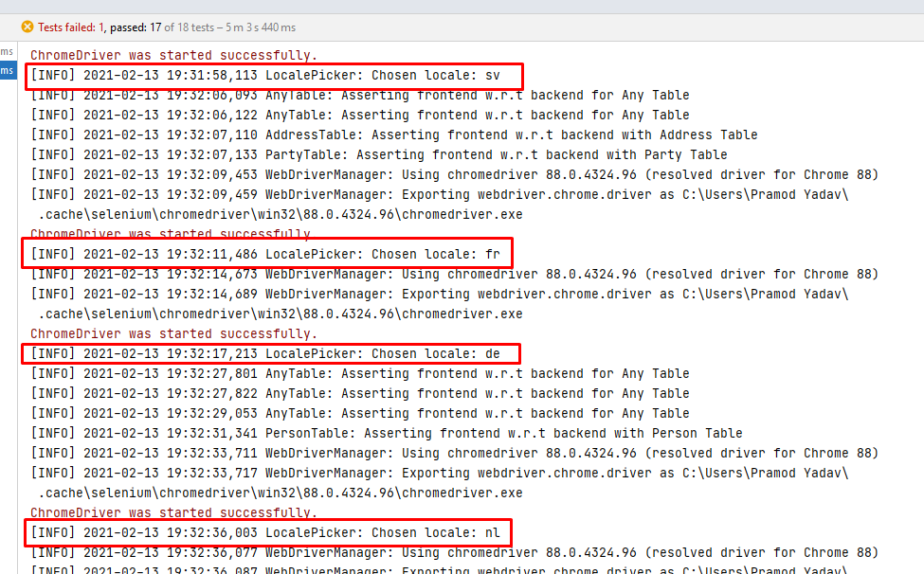Click the PersonTable assertion log line
924x574 pixels.
386,433
